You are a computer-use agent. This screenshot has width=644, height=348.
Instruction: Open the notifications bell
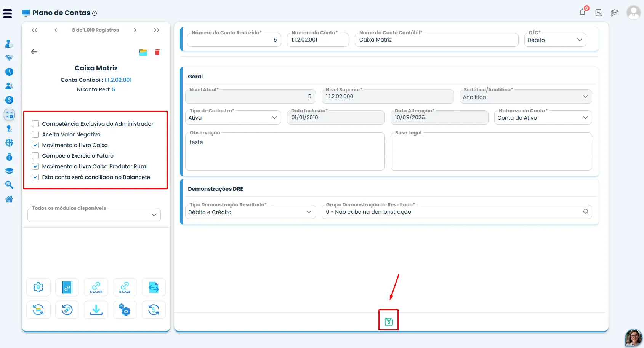(582, 13)
